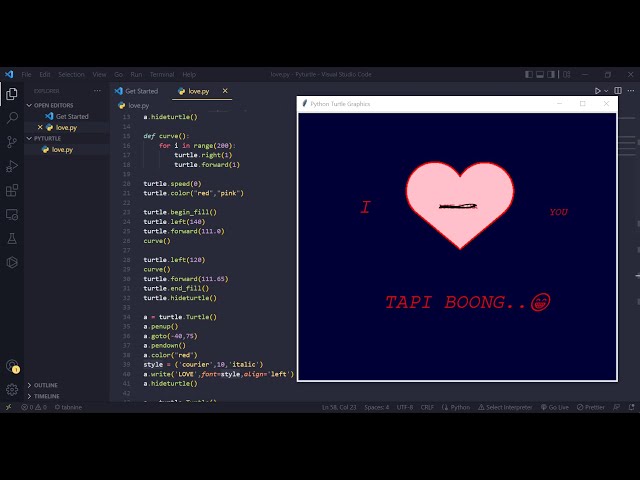Open the Manage gear icon
This screenshot has width=640, height=480.
12,390
